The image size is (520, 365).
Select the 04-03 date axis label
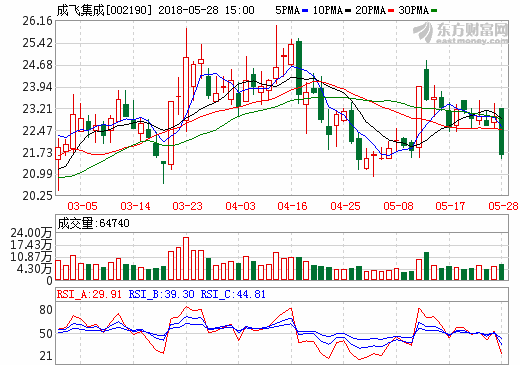click(240, 206)
